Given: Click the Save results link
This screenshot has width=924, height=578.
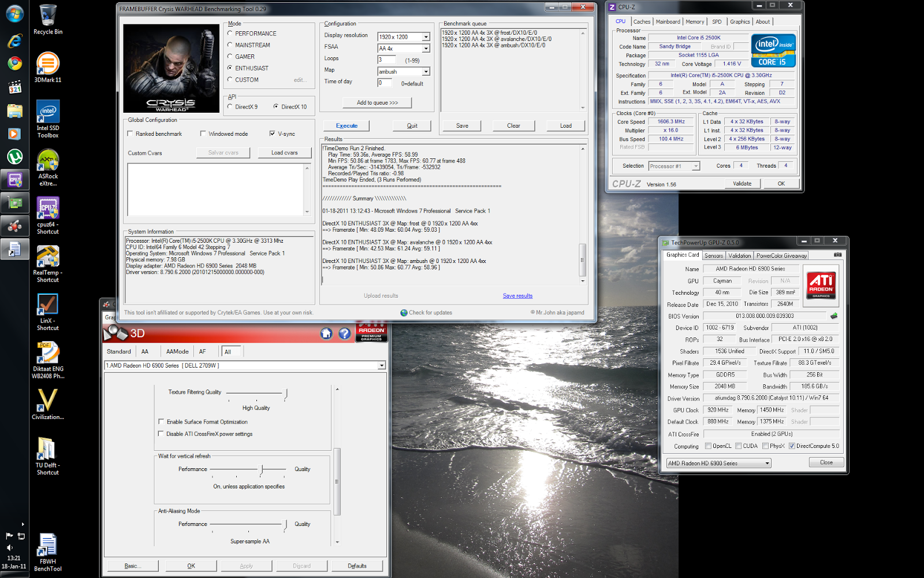Looking at the screenshot, I should pyautogui.click(x=517, y=296).
